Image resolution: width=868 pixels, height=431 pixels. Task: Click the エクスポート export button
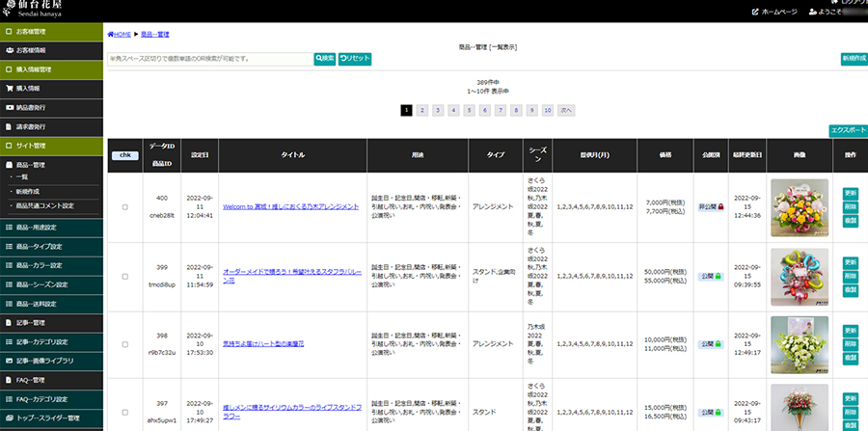848,130
